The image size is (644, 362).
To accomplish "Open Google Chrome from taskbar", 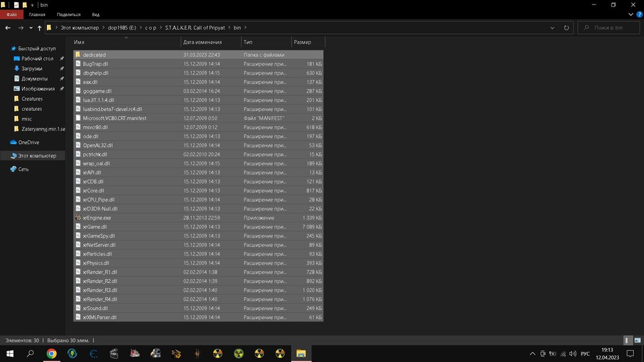I will coord(52,354).
